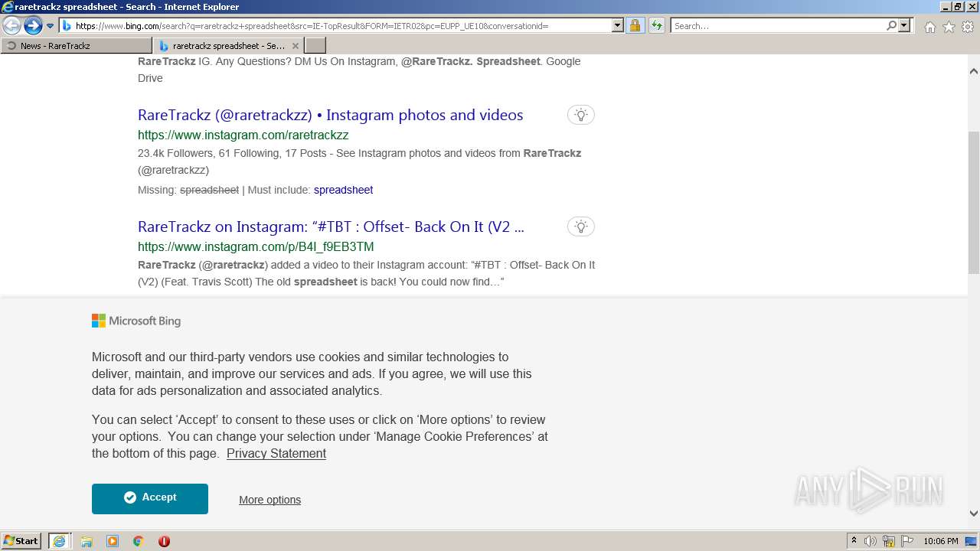Open a new blank tab
Image resolution: width=980 pixels, height=551 pixels.
coord(315,46)
